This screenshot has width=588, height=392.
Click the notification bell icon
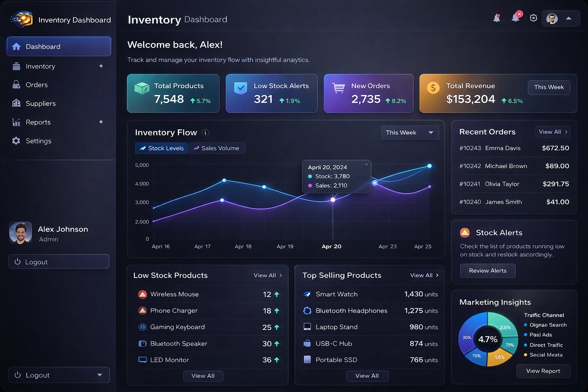[497, 18]
